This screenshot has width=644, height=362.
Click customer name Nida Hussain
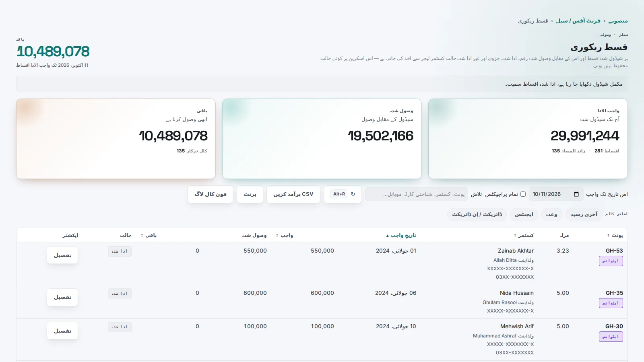pos(517,293)
